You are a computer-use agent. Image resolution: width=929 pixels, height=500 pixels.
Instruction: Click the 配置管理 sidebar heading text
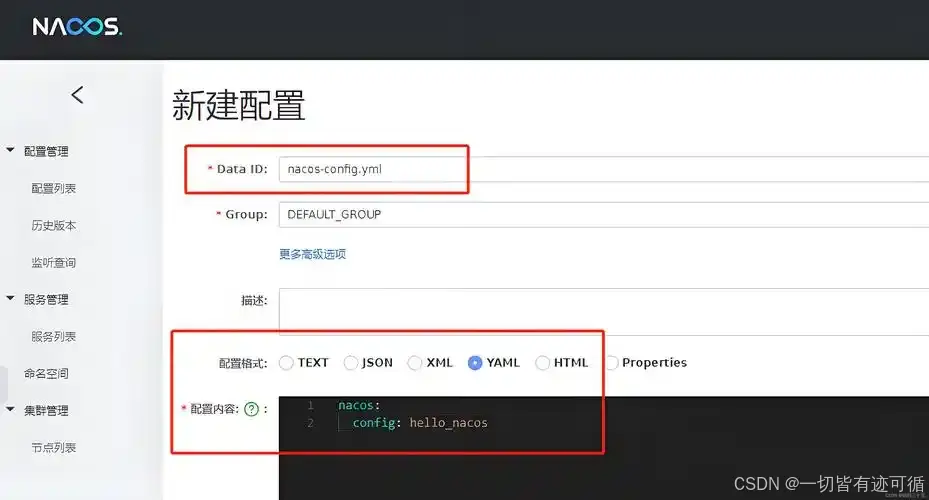pos(46,152)
